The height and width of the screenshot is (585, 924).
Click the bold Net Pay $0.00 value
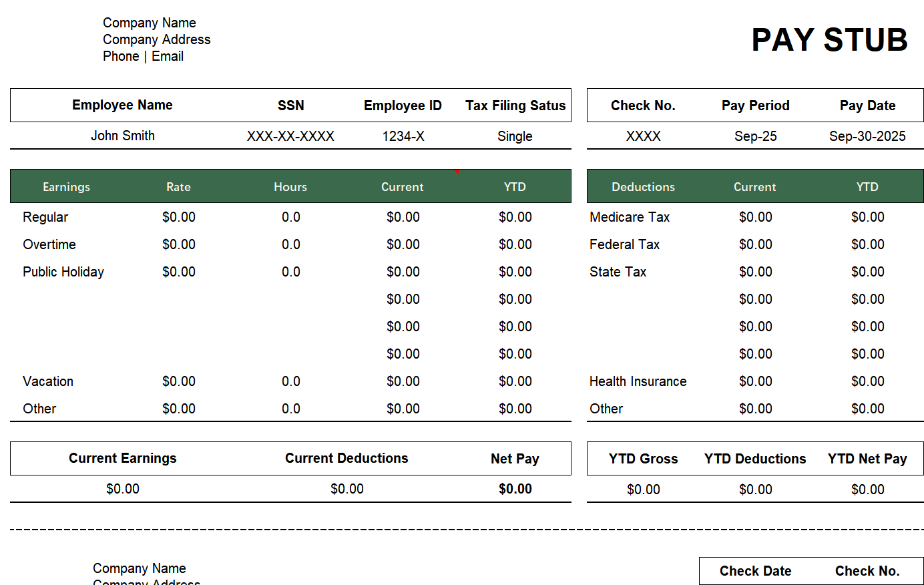tap(515, 489)
